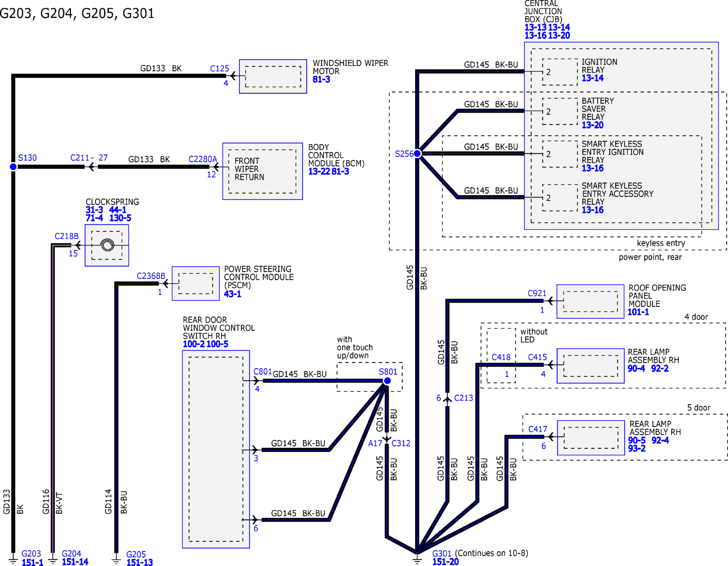Follow the 151-14 link near G204
Viewport: 728px width, 566px height.
click(75, 562)
